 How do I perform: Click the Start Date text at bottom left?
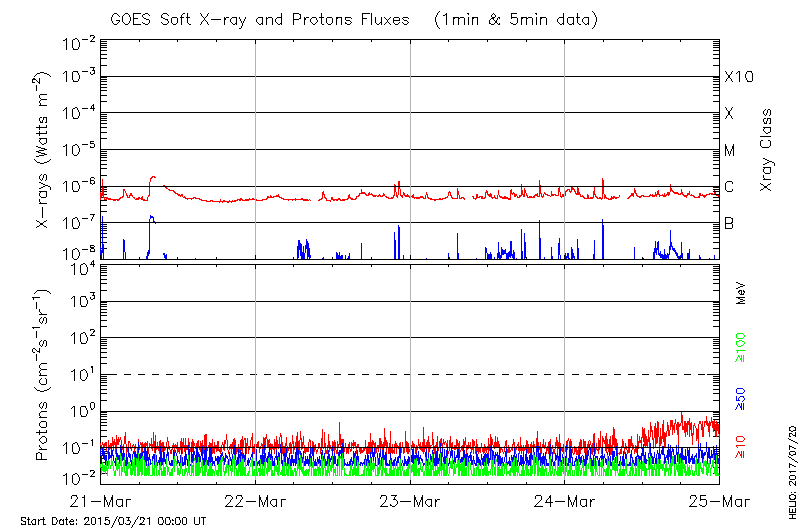coord(113,521)
